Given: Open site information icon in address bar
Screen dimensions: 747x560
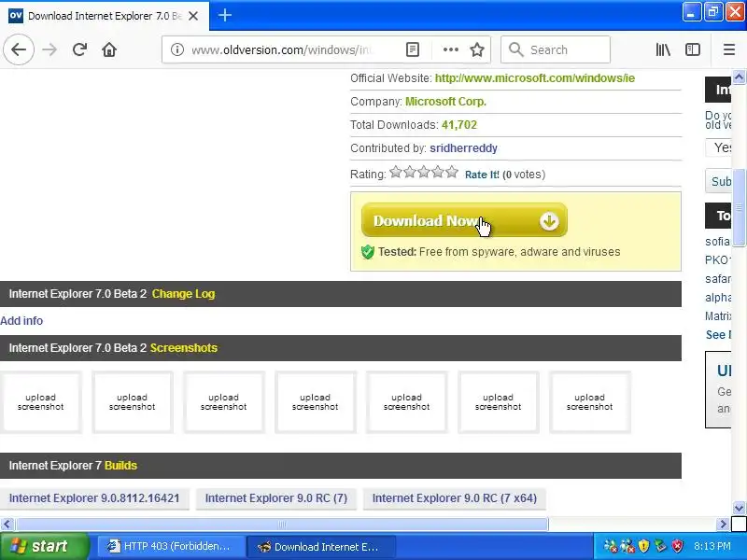Looking at the screenshot, I should pos(177,49).
